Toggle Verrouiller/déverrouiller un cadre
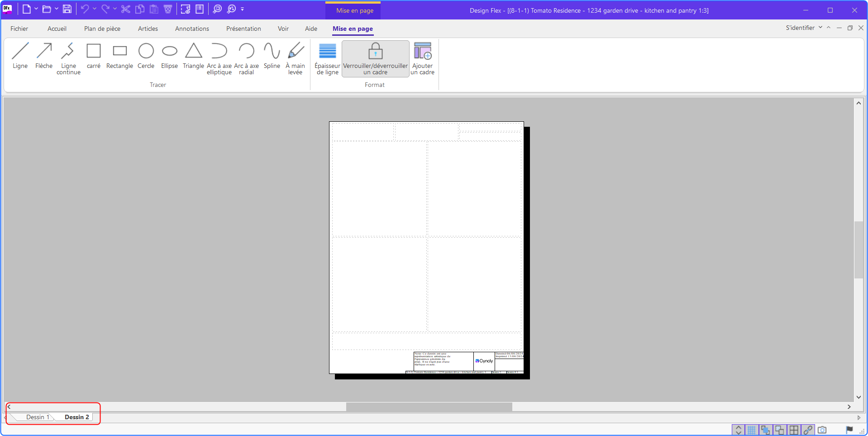 point(375,59)
